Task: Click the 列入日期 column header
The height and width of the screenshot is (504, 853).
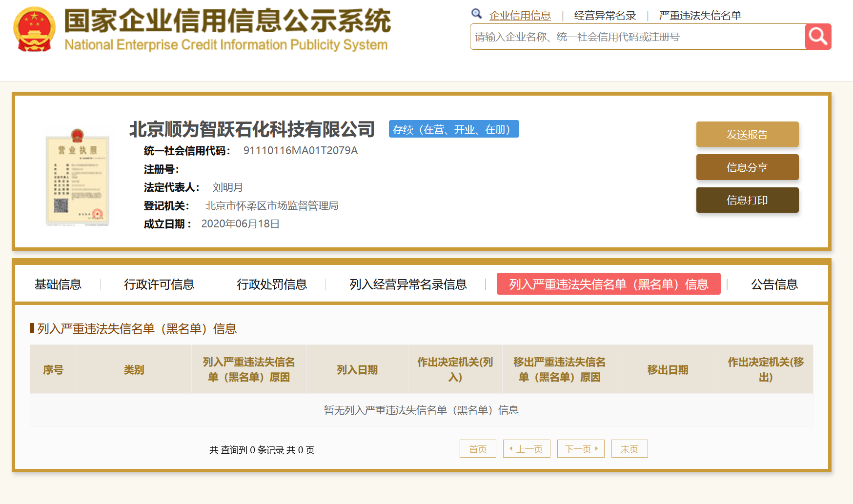Action: [x=357, y=369]
